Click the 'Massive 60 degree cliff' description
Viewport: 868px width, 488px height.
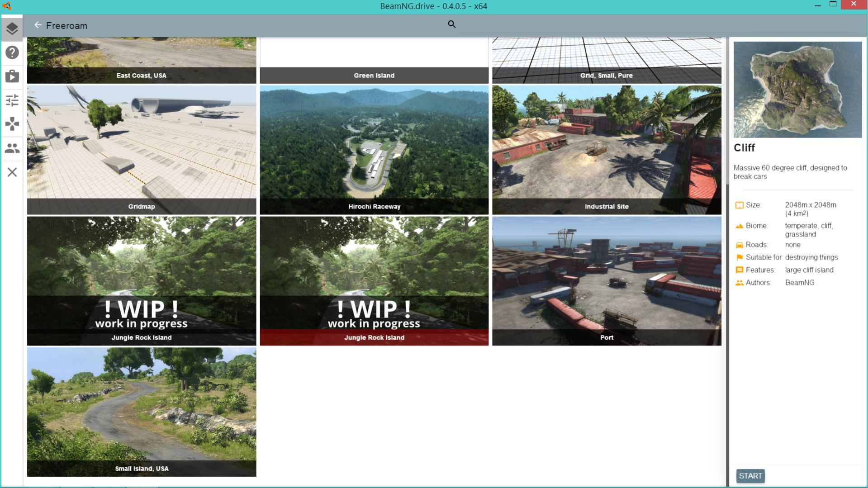[x=790, y=172]
